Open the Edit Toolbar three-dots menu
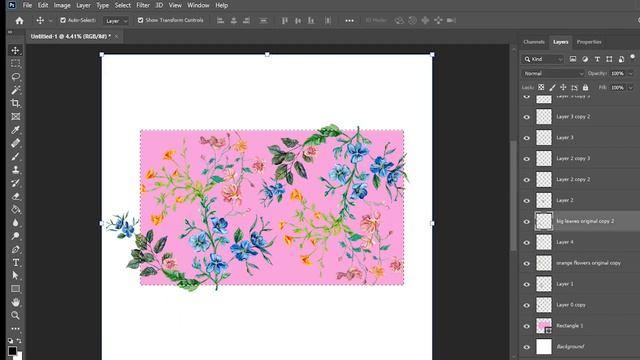 pyautogui.click(x=16, y=329)
